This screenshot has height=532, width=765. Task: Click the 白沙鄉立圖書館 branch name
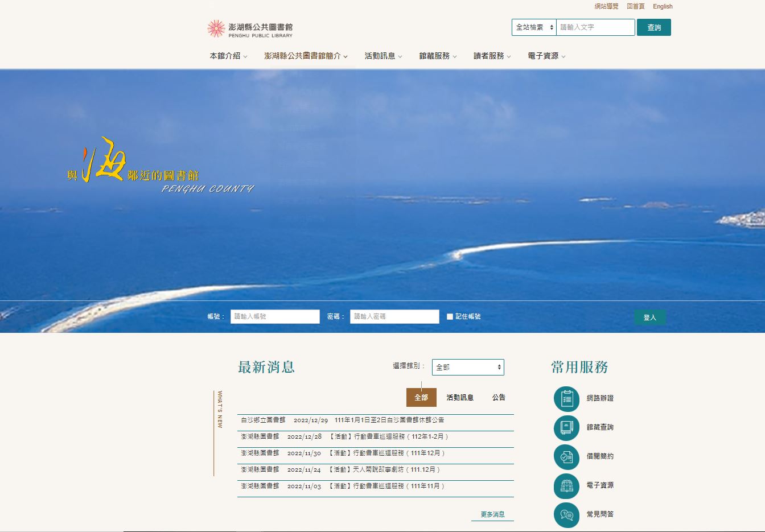tap(263, 420)
